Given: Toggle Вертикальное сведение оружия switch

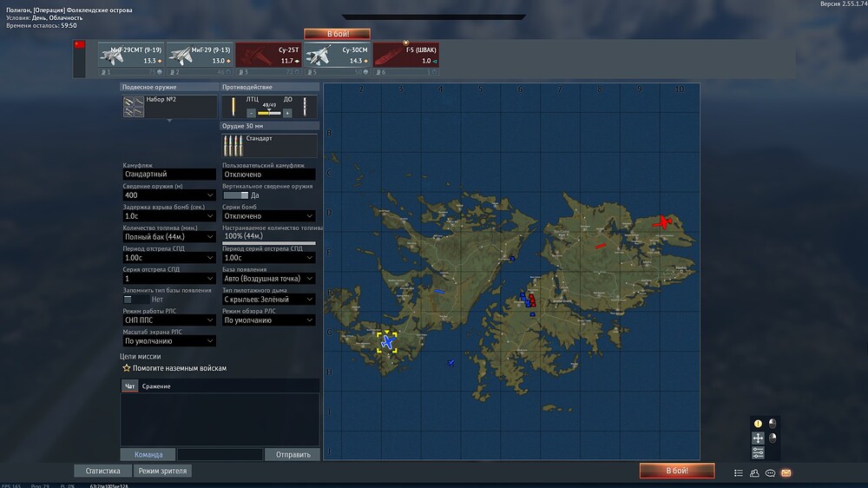Looking at the screenshot, I should click(236, 195).
